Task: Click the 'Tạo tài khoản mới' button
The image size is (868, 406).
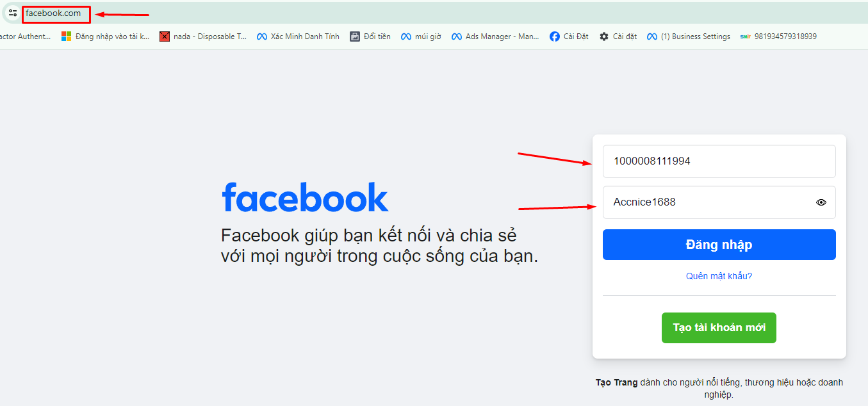Action: (x=719, y=327)
